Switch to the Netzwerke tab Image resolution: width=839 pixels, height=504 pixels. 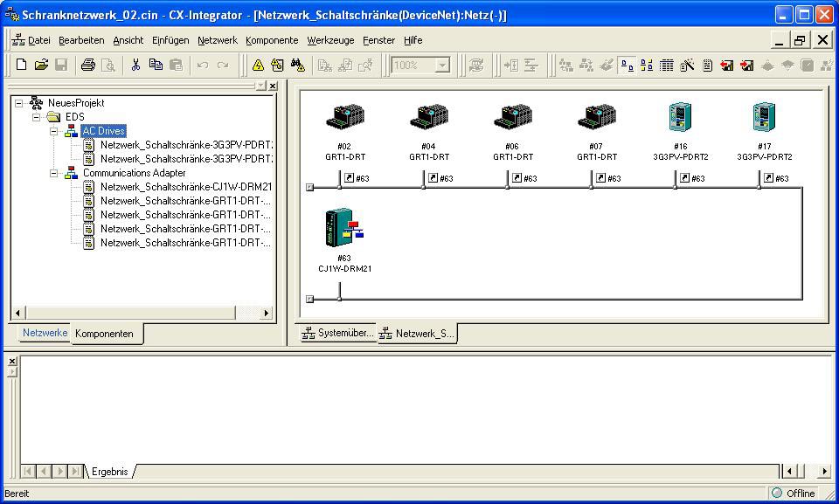pos(45,333)
